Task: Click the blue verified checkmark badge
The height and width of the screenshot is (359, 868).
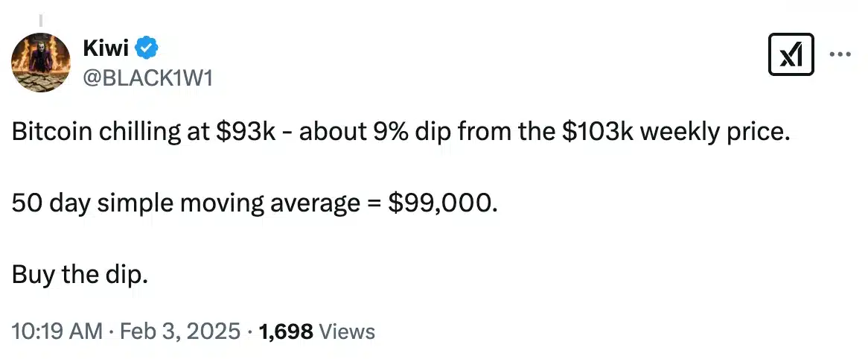Action: coord(146,49)
